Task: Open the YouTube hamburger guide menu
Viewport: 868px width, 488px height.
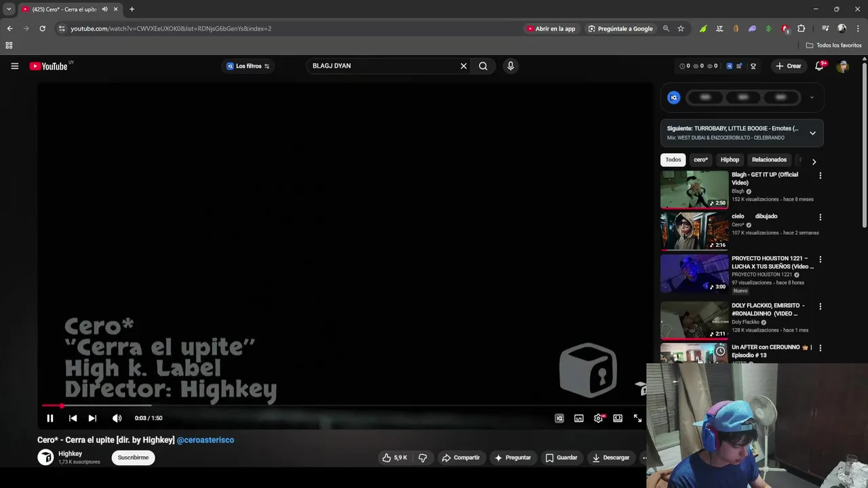Action: 14,66
